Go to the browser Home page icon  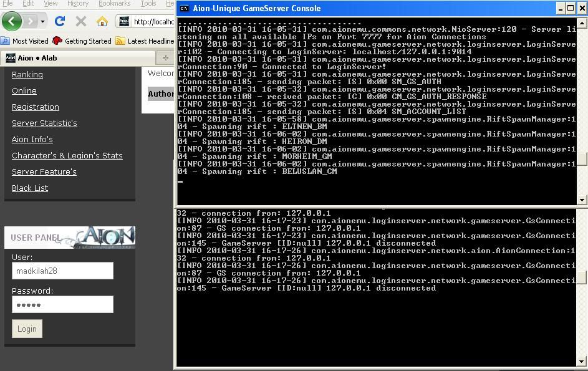(x=102, y=21)
